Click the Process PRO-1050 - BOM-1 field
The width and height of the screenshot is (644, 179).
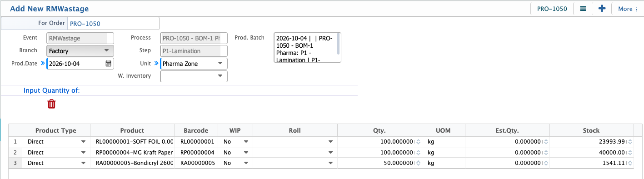(194, 38)
